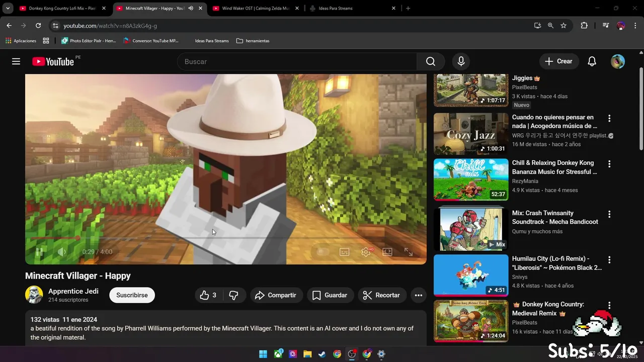This screenshot has width=644, height=362.
Task: Switch to Wind Waker OST tab
Action: [x=256, y=8]
